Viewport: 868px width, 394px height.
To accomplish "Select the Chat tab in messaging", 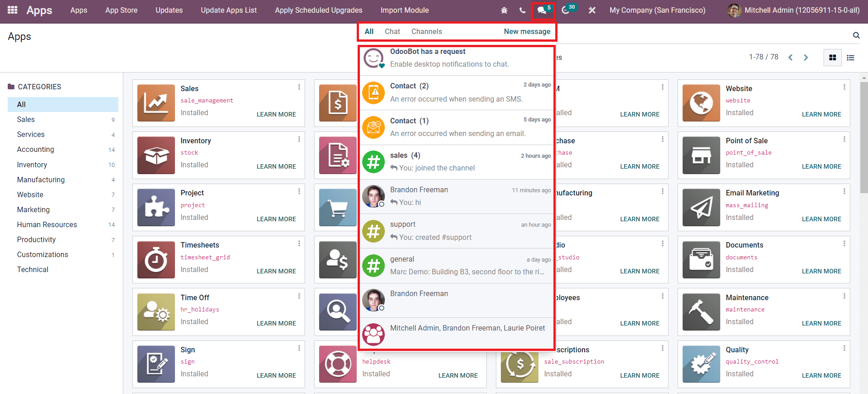I will pos(393,31).
